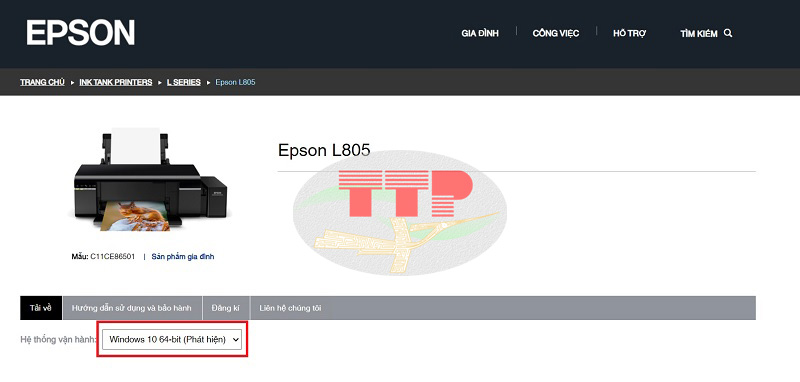The width and height of the screenshot is (800, 382).
Task: Click Epson L805 breadcrumb text
Action: 235,82
